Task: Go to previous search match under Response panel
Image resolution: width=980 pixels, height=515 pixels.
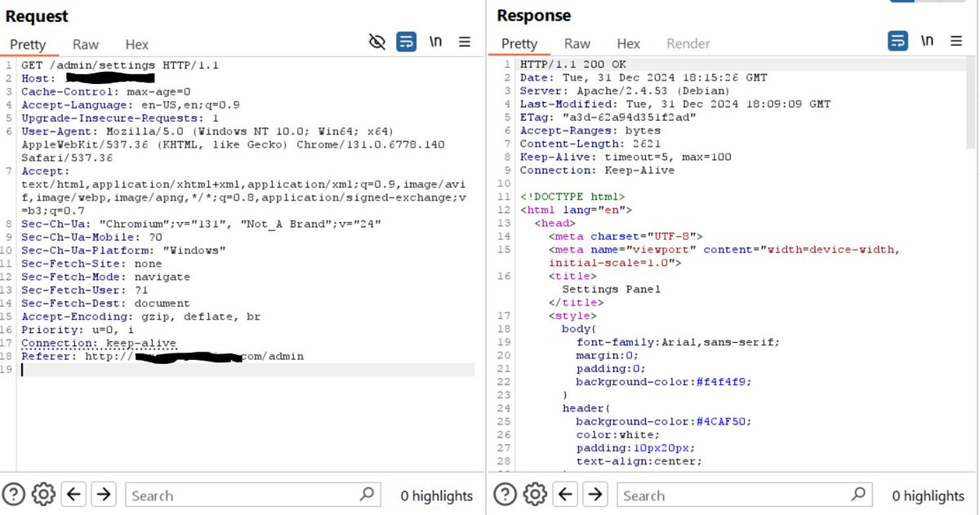Action: (564, 494)
